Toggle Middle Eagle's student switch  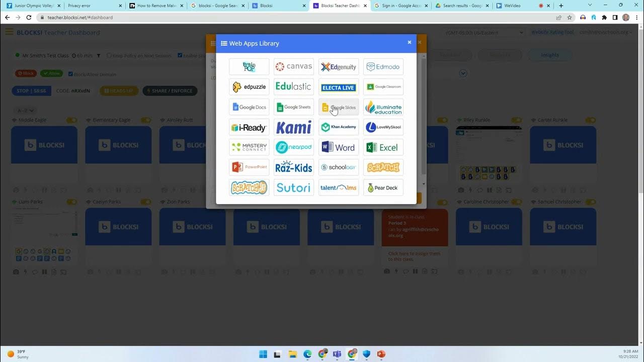tap(72, 120)
